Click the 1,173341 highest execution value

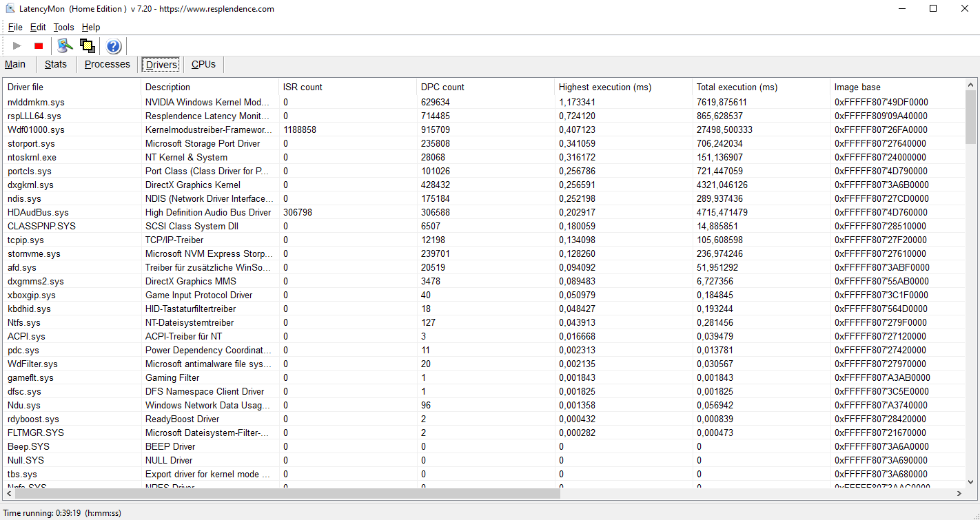(x=577, y=102)
